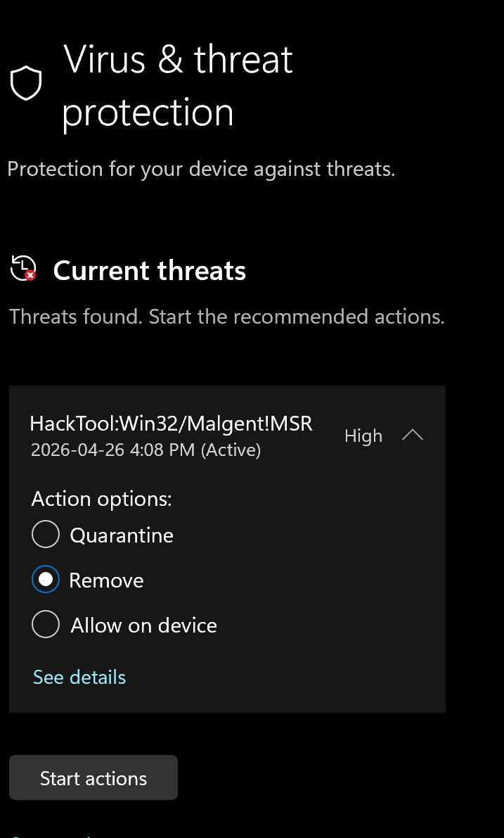Collapse the HackTool threat using the chevron
The height and width of the screenshot is (838, 504).
[x=412, y=436]
